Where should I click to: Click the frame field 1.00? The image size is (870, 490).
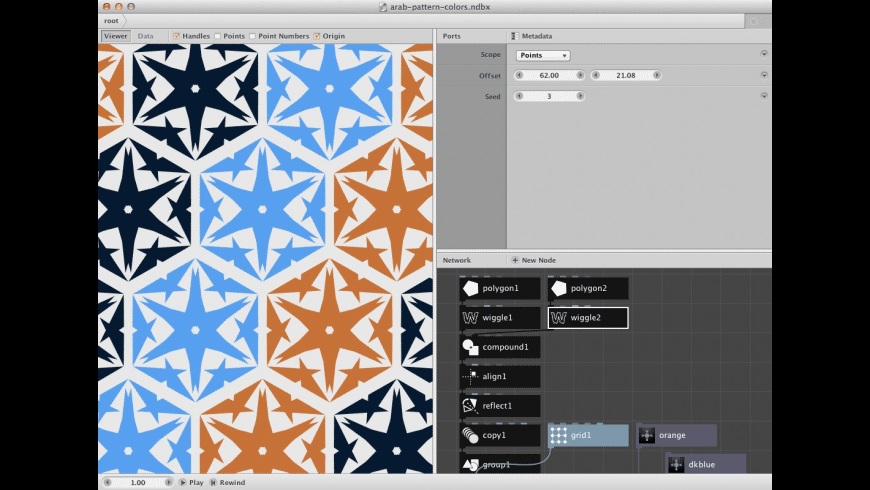coord(138,483)
